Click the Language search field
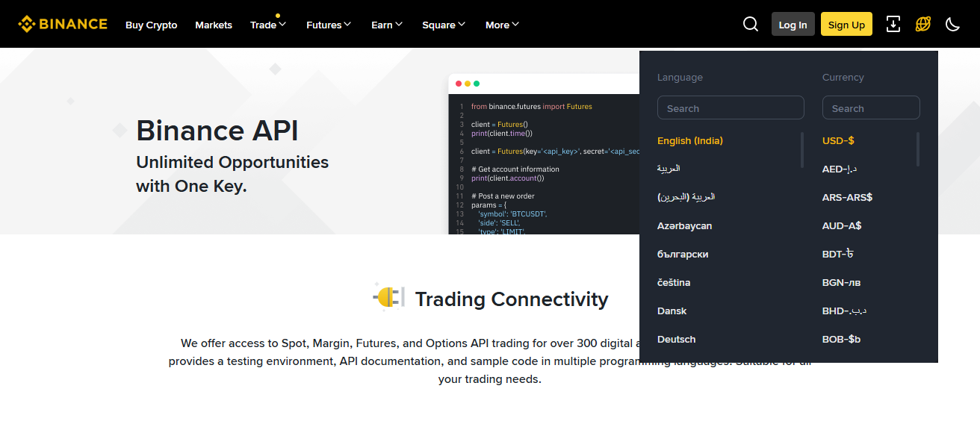The width and height of the screenshot is (980, 424). click(x=731, y=108)
